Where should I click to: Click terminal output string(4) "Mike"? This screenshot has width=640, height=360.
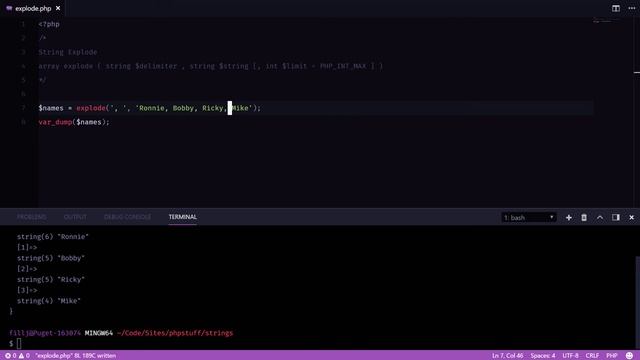pos(49,301)
